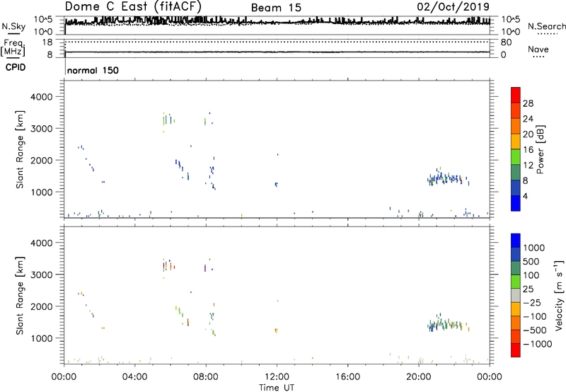Click Power bar tick label '4'

pos(525,196)
